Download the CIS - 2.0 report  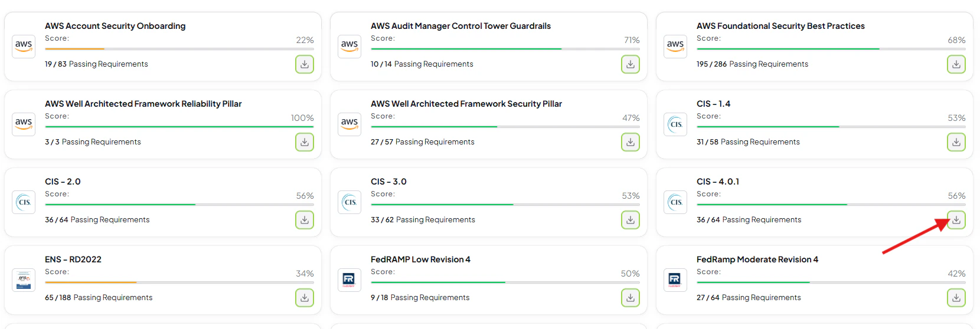tap(305, 220)
